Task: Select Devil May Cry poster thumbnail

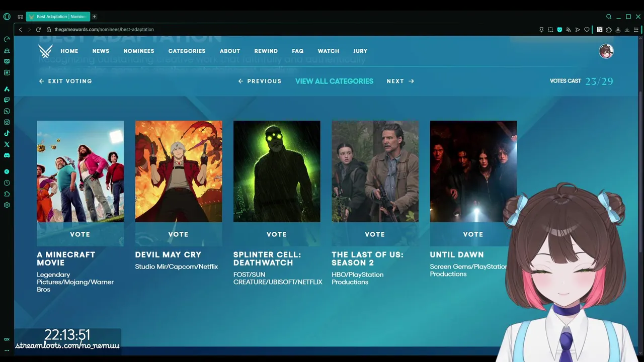Action: point(178,171)
